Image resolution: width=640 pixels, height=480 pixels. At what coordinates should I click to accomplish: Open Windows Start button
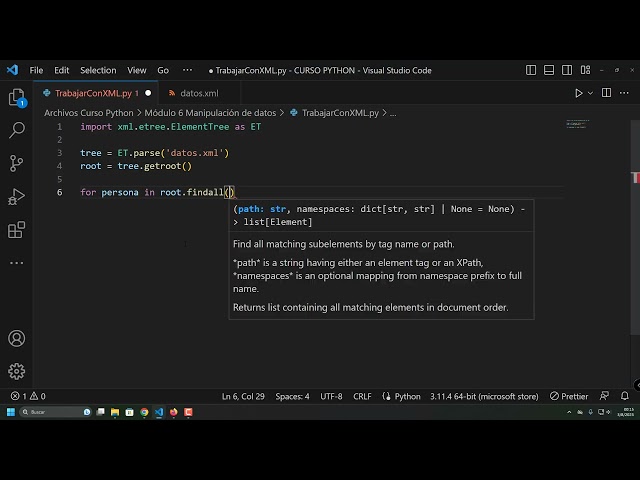coord(11,412)
